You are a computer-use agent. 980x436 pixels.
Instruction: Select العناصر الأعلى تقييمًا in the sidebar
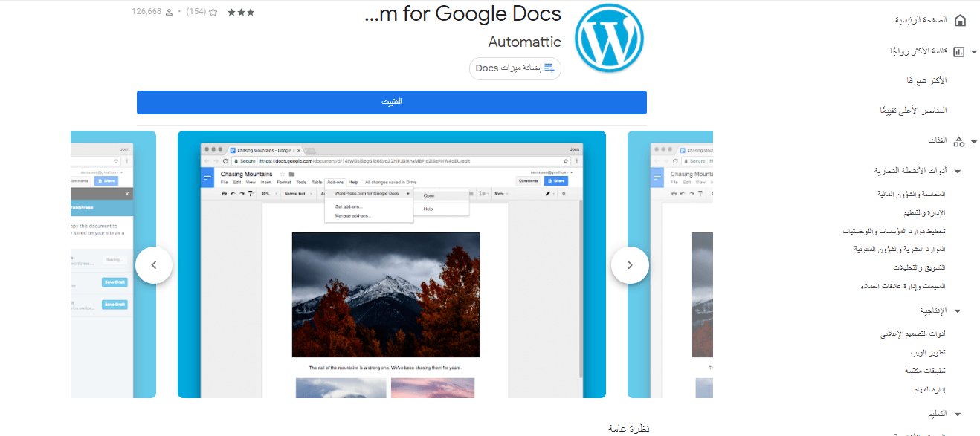(913, 111)
